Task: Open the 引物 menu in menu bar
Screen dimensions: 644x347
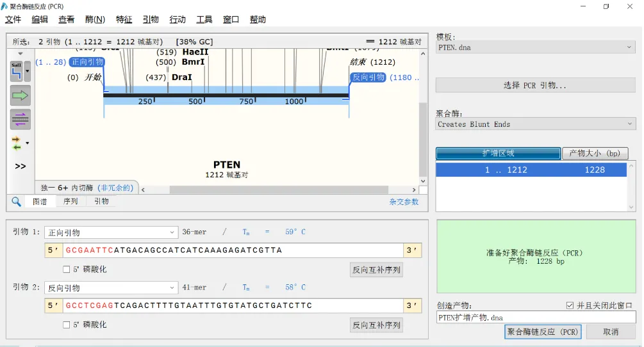Action: 151,19
